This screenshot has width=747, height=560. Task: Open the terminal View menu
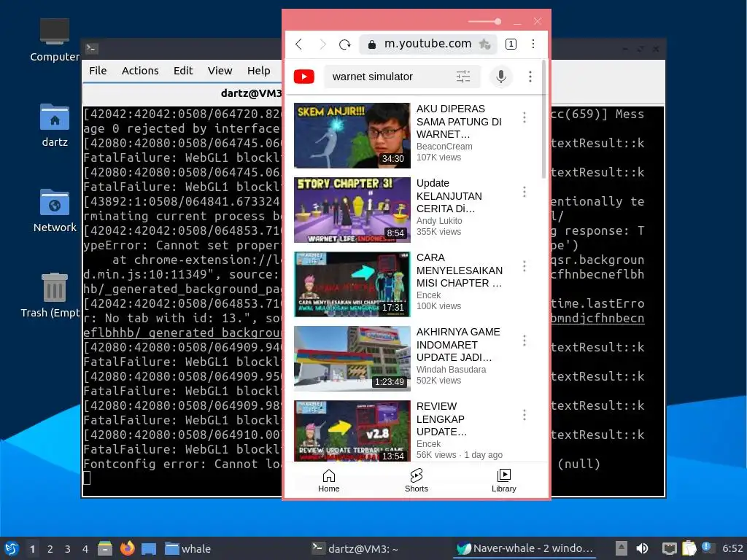(220, 71)
